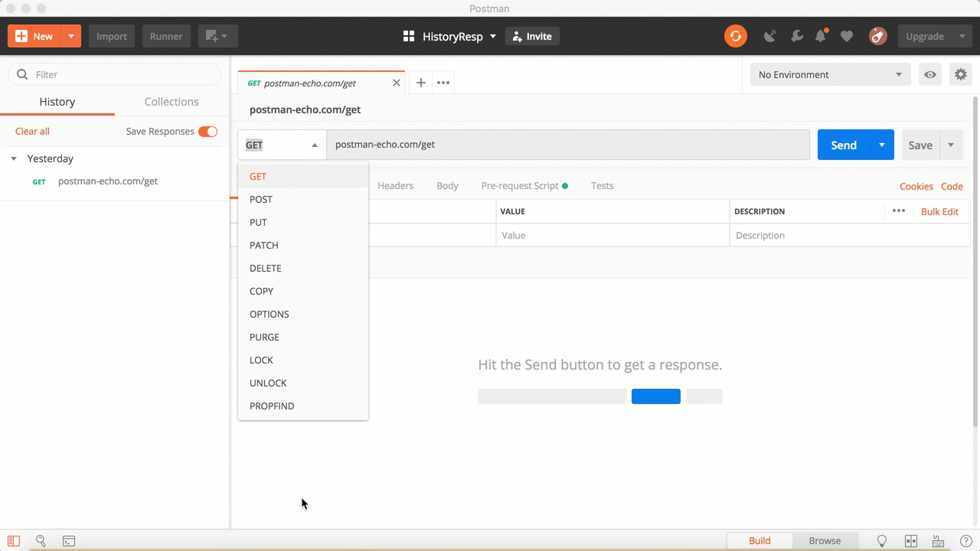
Task: Open the New button dropdown arrow
Action: 70,36
